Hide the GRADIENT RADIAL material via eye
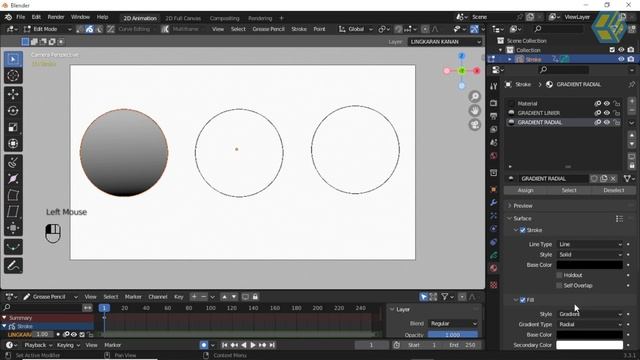This screenshot has width=640, height=360. (607, 122)
